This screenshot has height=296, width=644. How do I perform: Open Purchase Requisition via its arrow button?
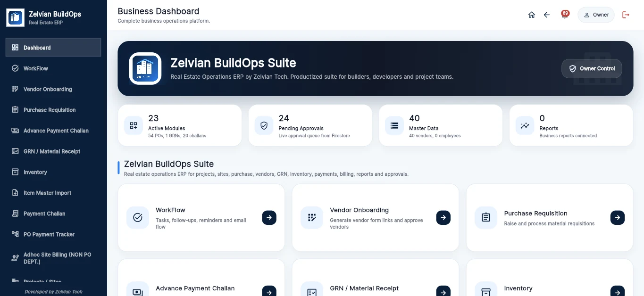(618, 217)
